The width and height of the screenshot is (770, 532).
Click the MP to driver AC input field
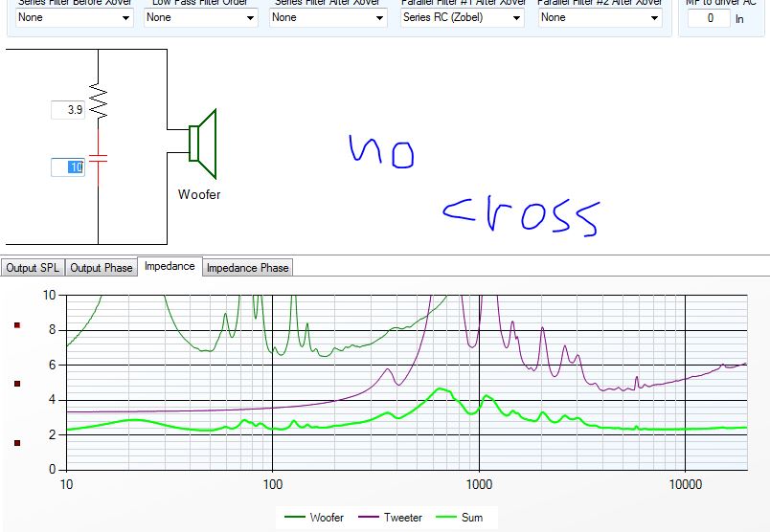click(x=710, y=18)
